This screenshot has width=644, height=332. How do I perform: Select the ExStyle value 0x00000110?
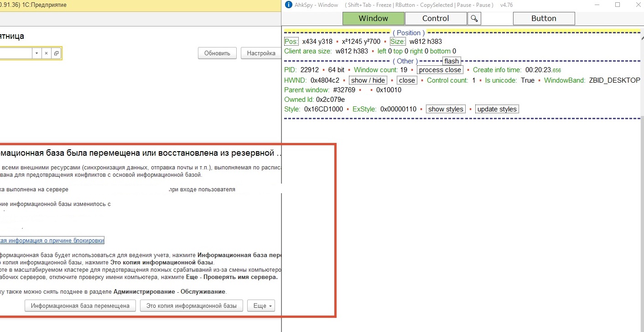click(x=399, y=109)
